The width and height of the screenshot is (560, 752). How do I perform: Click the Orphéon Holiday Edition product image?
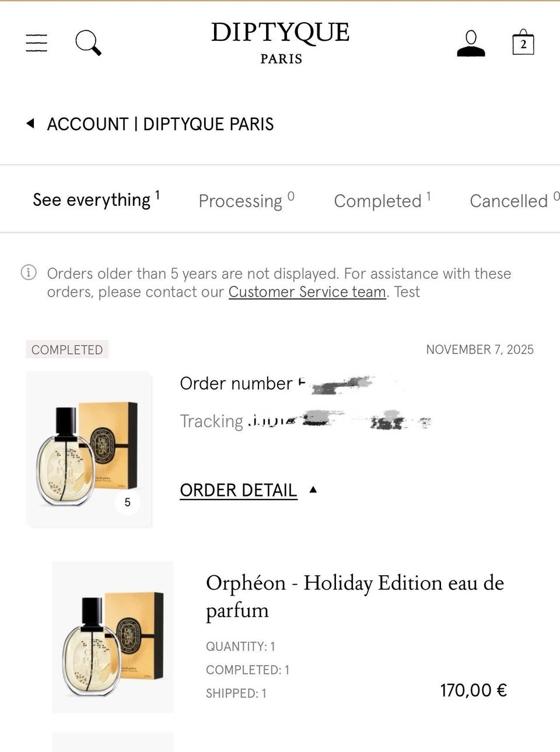point(113,636)
